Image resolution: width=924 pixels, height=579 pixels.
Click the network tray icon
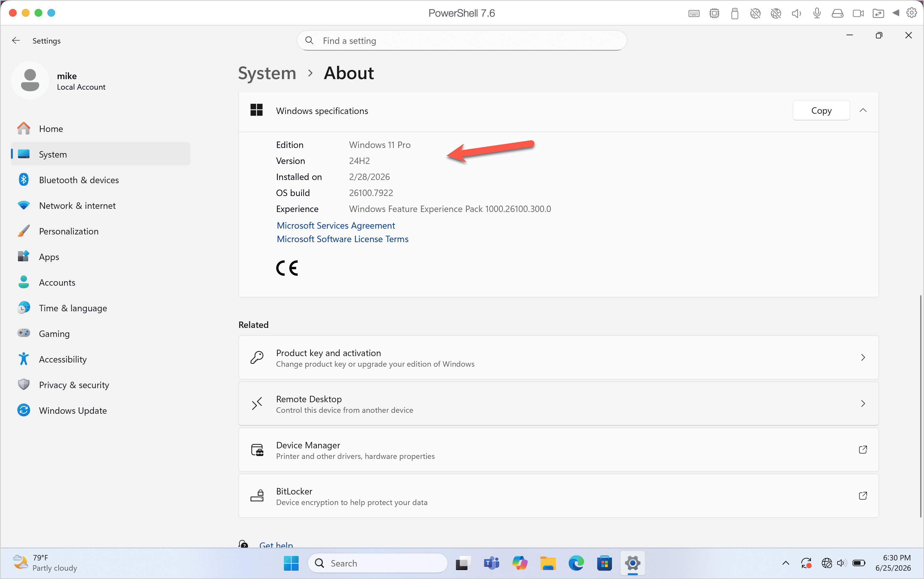click(827, 563)
